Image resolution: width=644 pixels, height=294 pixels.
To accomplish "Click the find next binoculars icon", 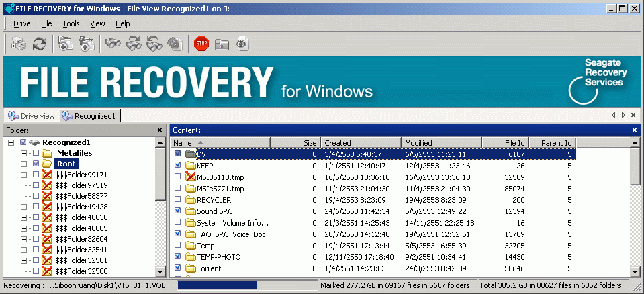I will (134, 43).
